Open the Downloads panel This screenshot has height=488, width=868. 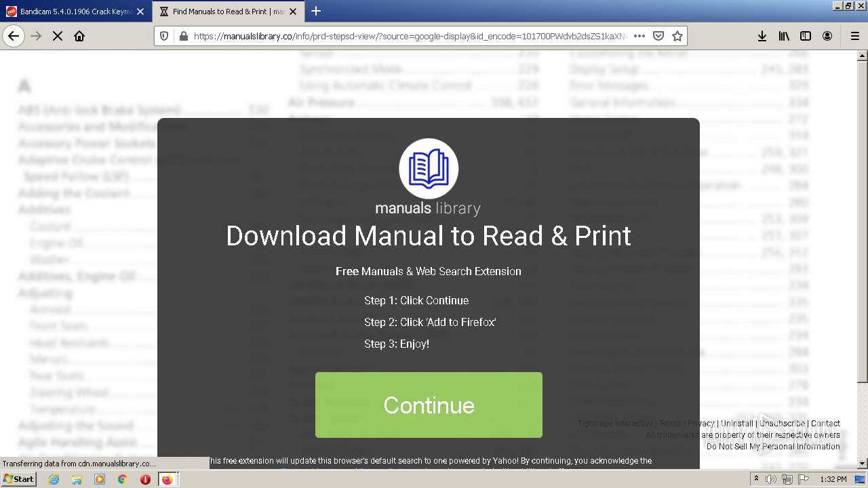[x=762, y=36]
